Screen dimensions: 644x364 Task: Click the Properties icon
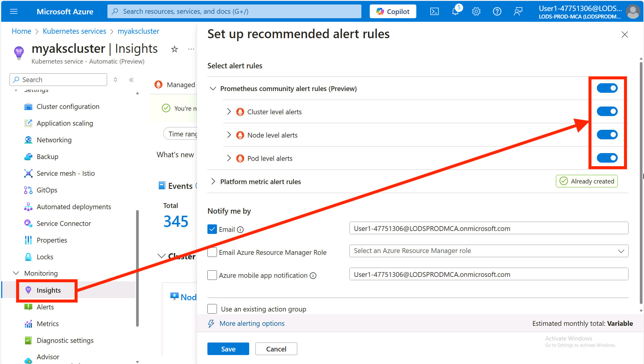[28, 240]
